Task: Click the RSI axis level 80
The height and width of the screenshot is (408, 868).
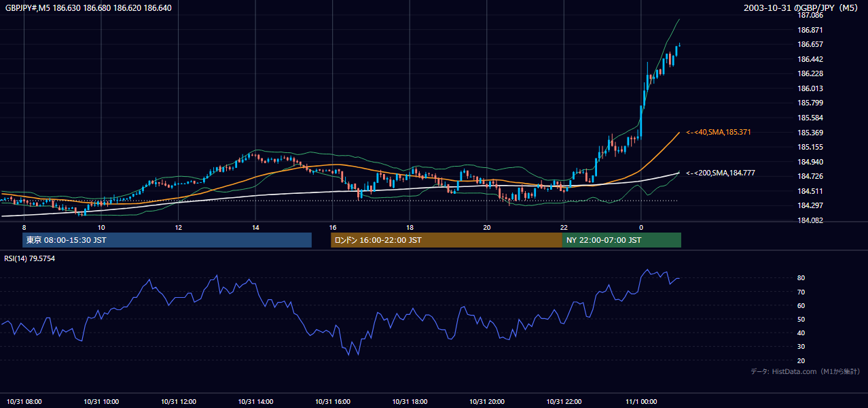Action: (801, 278)
